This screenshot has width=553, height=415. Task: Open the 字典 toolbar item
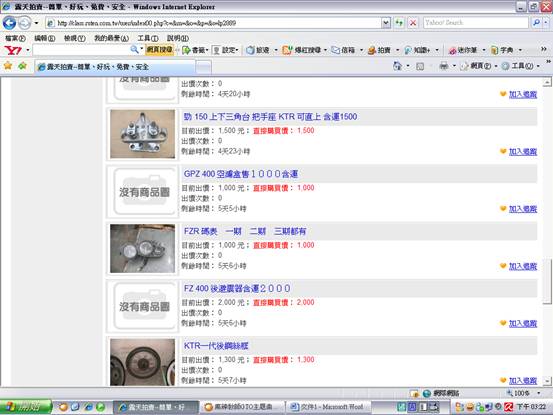pyautogui.click(x=502, y=50)
